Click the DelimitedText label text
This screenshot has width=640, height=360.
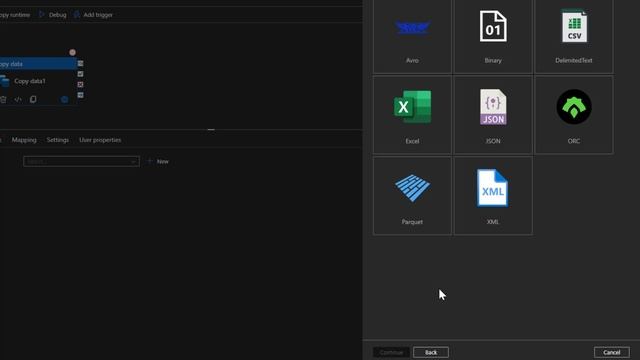point(574,60)
